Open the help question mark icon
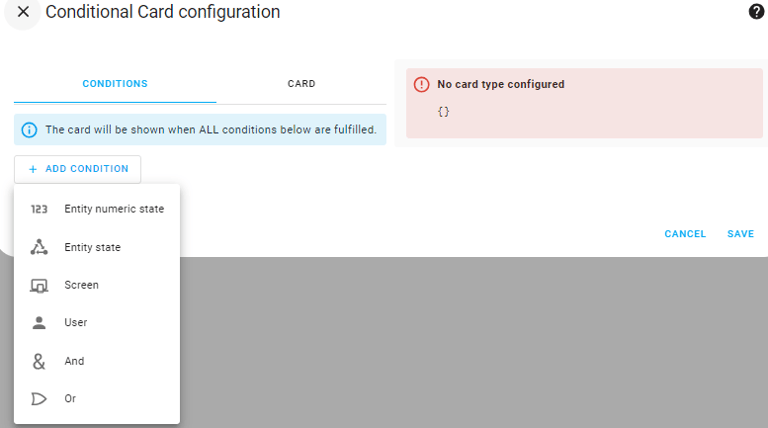 [x=756, y=12]
